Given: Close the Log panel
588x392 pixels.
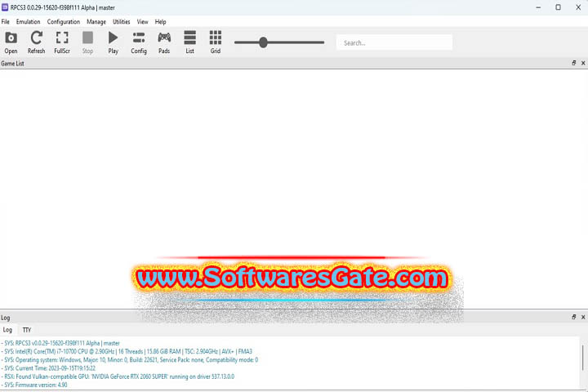Looking at the screenshot, I should pos(583,317).
